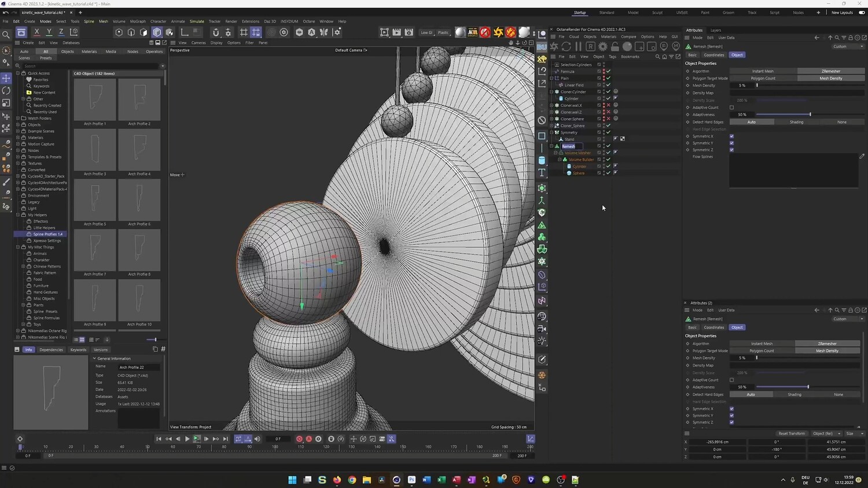
Task: Click the Reset Transform button
Action: coord(792,434)
